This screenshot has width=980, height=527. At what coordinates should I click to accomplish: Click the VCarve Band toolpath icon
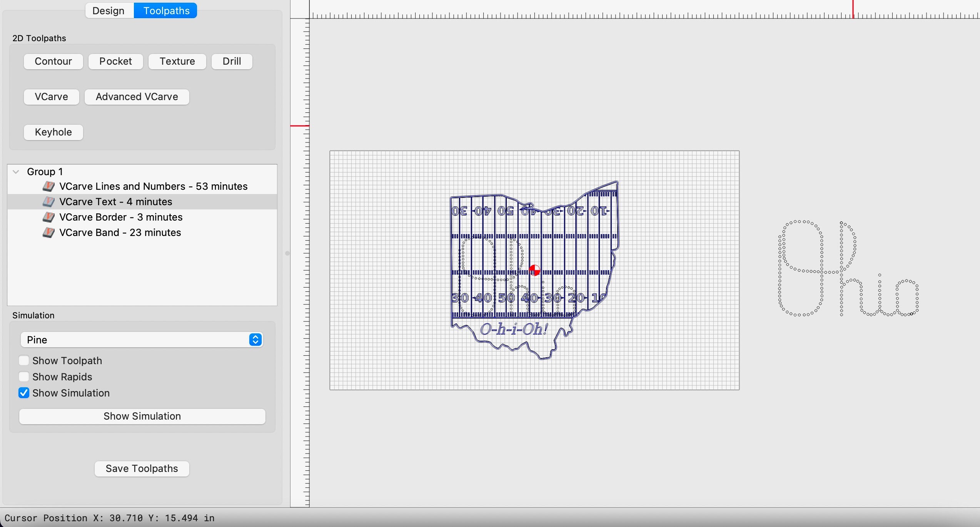(x=48, y=233)
